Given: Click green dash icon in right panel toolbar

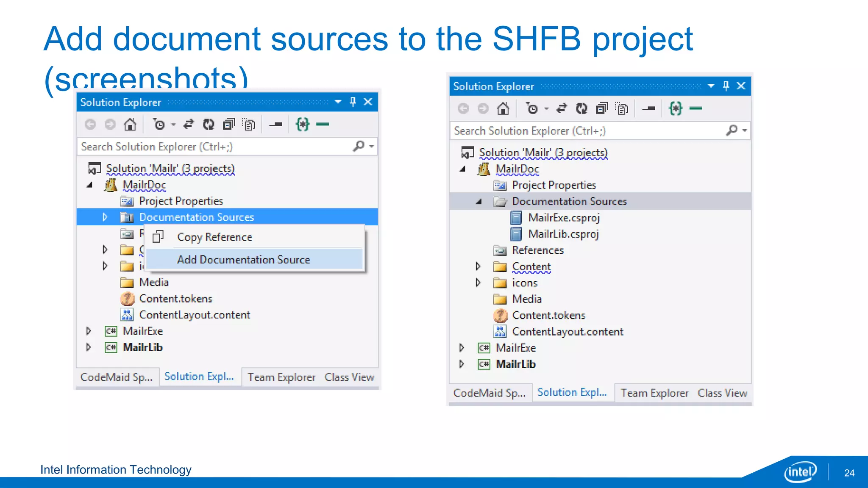Looking at the screenshot, I should point(696,108).
